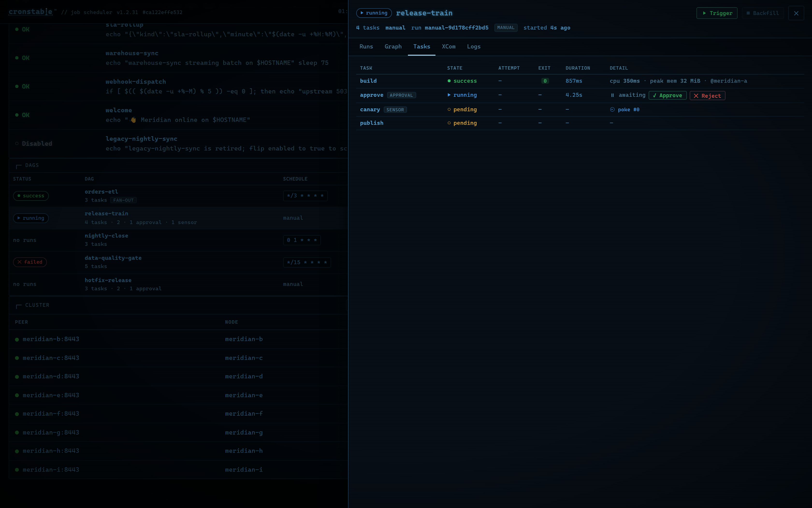Viewport: 812px width, 508px height.
Task: Open the webhook-dispatch job
Action: (x=136, y=82)
